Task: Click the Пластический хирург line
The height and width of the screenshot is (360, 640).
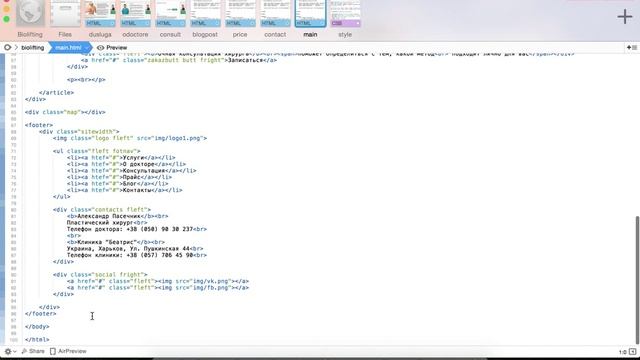Action: (x=107, y=222)
